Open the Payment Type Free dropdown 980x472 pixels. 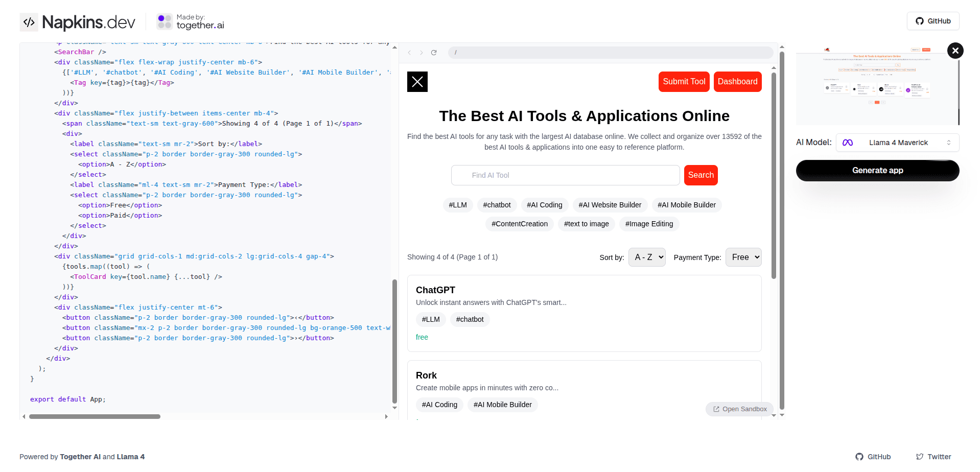pos(743,257)
